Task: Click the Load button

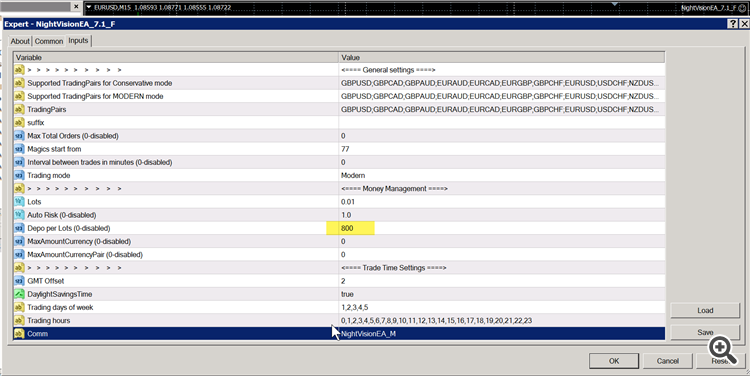Action: (x=705, y=310)
